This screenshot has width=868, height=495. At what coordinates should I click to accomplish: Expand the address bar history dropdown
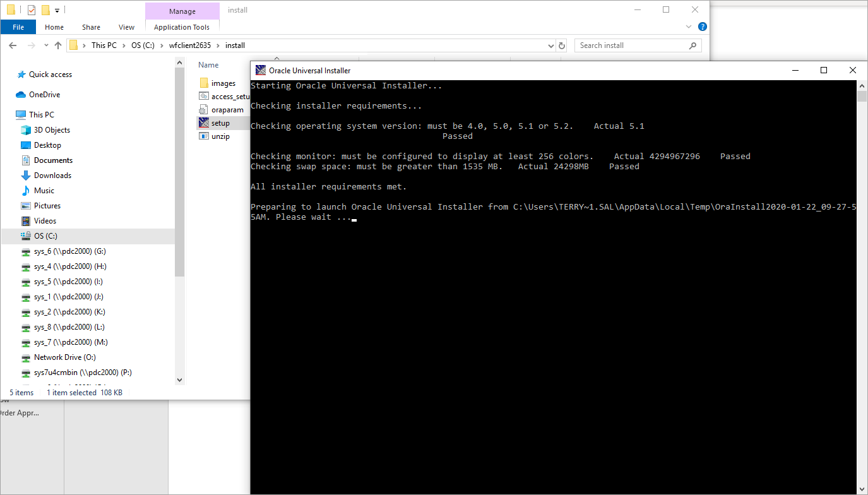tap(550, 45)
